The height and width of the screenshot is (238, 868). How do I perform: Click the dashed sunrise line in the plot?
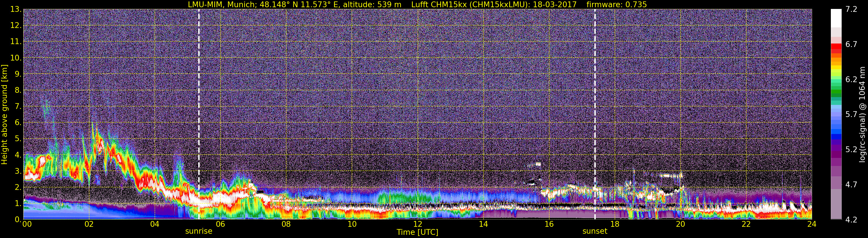pos(199,114)
